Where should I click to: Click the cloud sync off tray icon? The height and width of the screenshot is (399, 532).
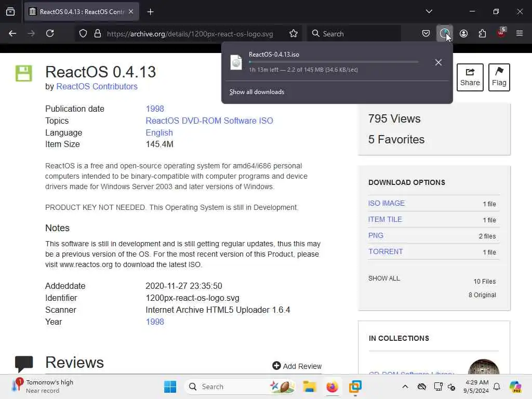point(422,387)
